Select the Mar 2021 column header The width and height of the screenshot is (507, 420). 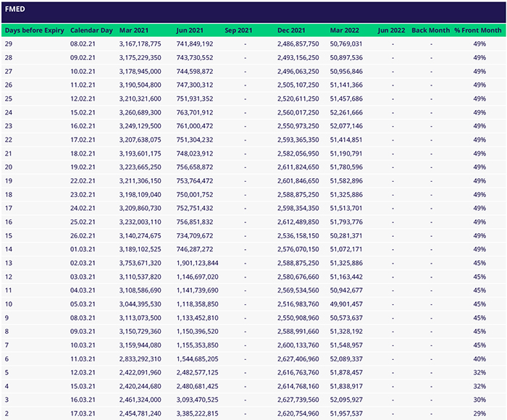point(135,31)
